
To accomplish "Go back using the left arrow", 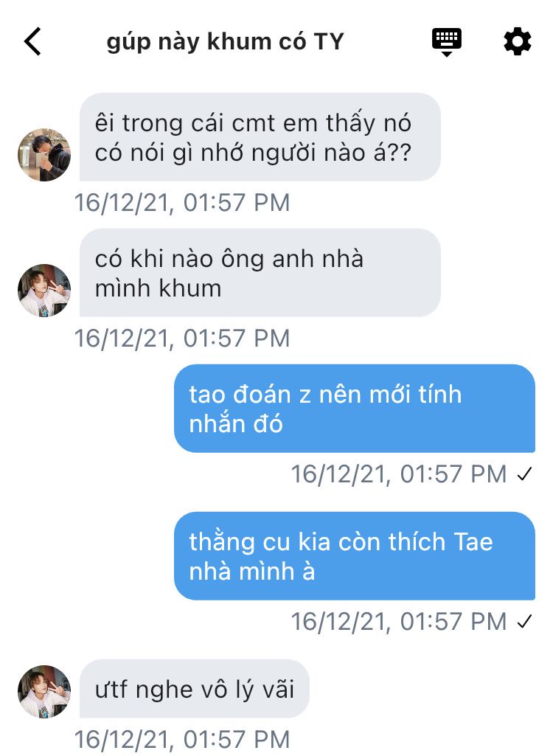I will [32, 41].
